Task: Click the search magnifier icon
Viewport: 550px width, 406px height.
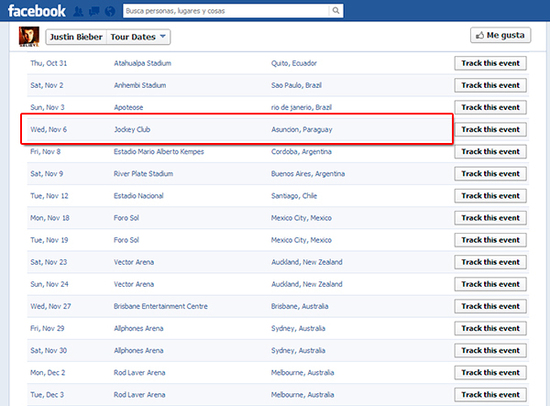Action: 336,11
